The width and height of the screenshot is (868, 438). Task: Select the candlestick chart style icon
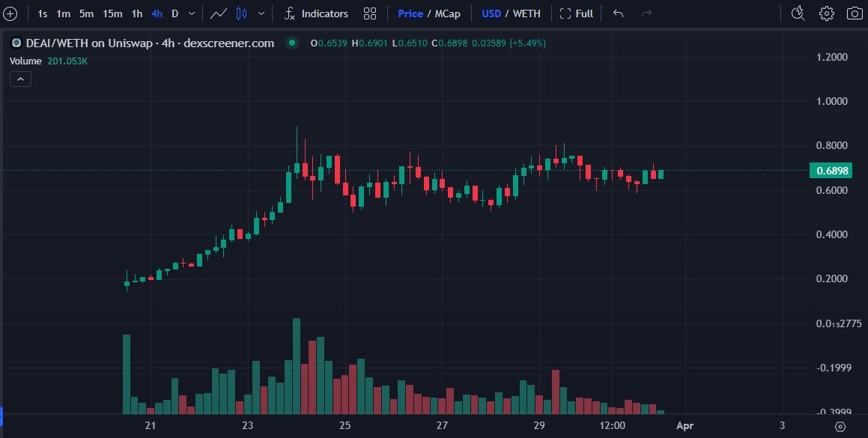[x=241, y=13]
